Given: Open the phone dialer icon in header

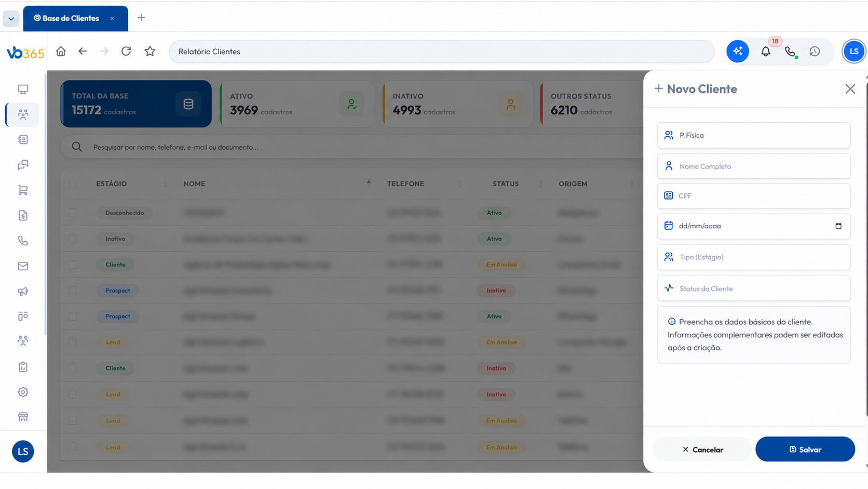Looking at the screenshot, I should pyautogui.click(x=790, y=51).
